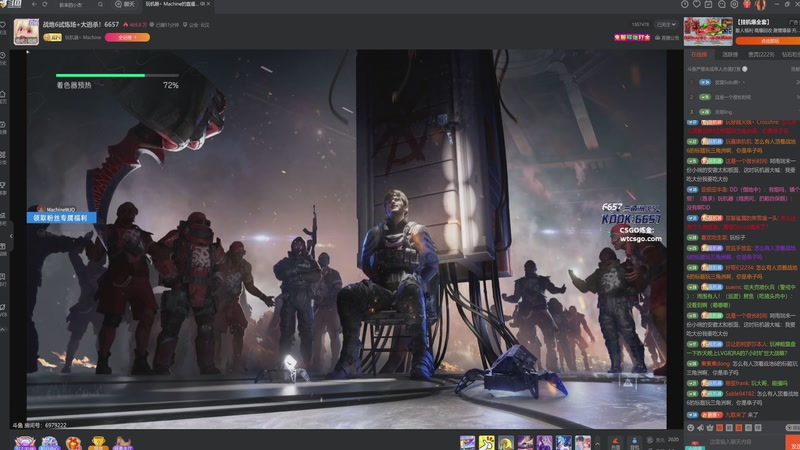
Task: Open the user profile avatar
Action: 760,5
